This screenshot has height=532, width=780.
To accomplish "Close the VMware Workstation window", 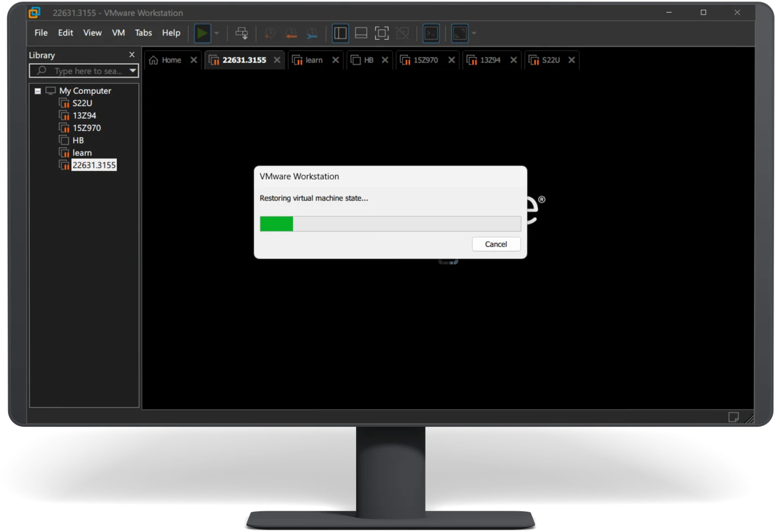I will click(737, 13).
